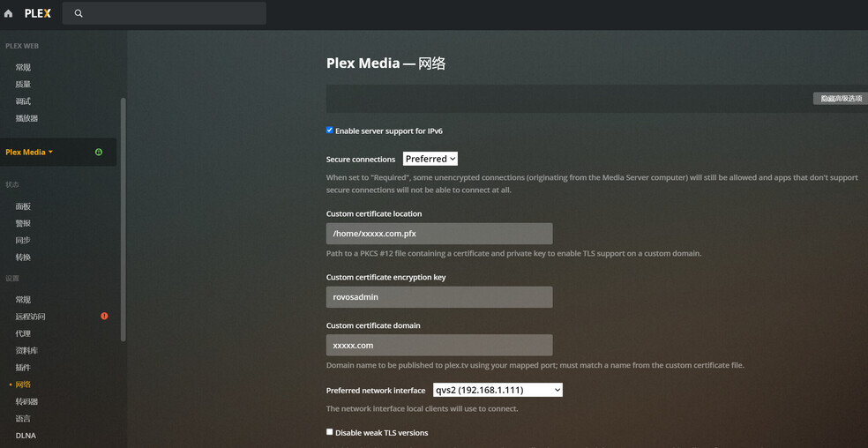Click the green secure-connection lock icon
The height and width of the screenshot is (448, 868).
tap(99, 152)
